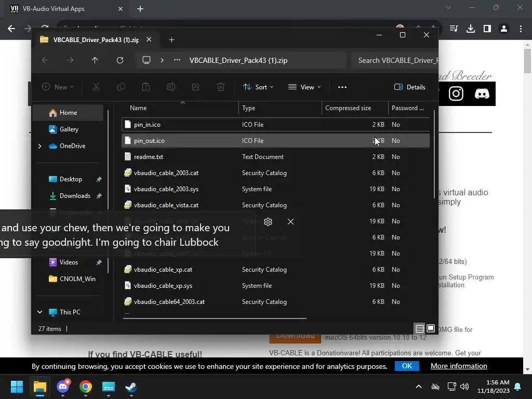Switch to details list view icon in status bar
The width and height of the screenshot is (532, 399).
[420, 328]
